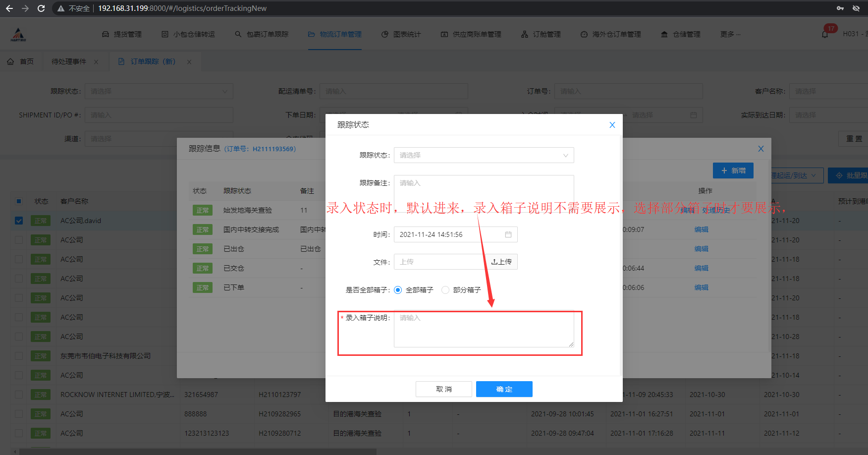This screenshot has width=868, height=455.
Task: Click the 确定 button
Action: coord(504,389)
